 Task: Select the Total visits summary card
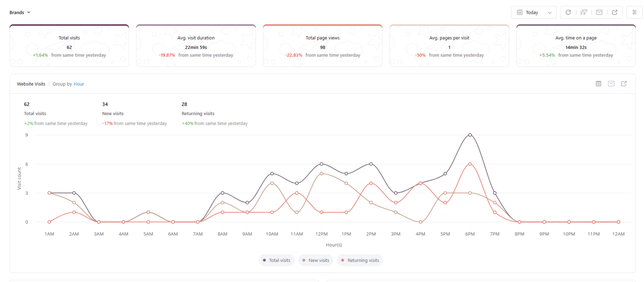[x=69, y=46]
